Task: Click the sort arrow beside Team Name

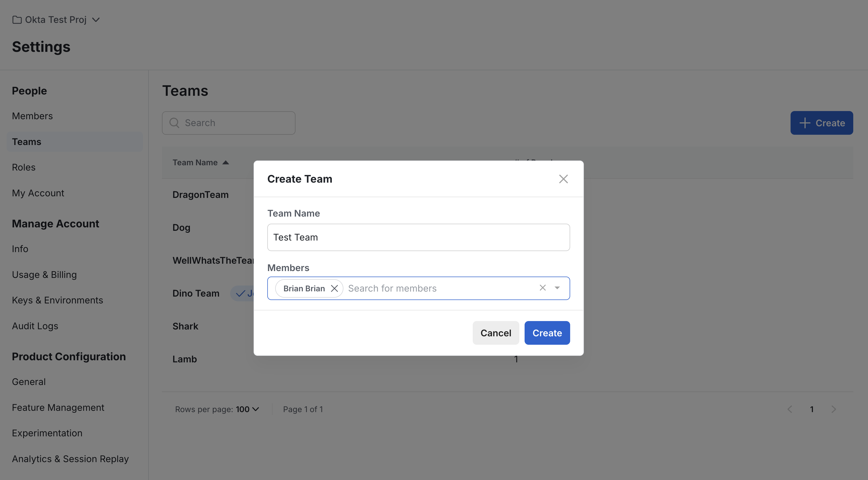Action: point(226,162)
